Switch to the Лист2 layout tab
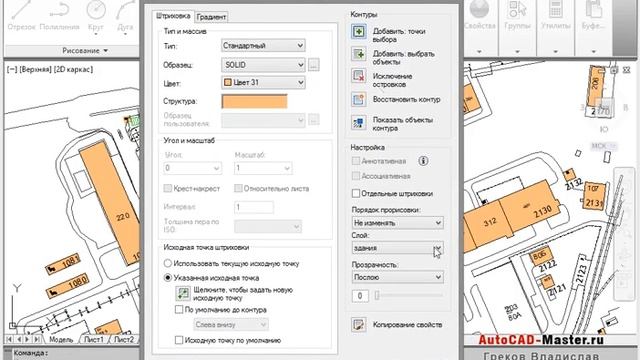 123,339
